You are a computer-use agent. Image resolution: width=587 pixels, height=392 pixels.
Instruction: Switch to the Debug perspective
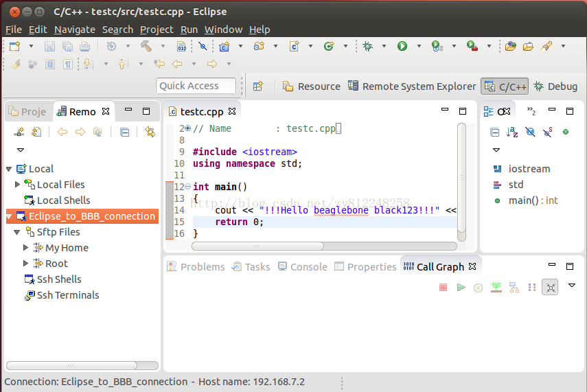tap(555, 87)
